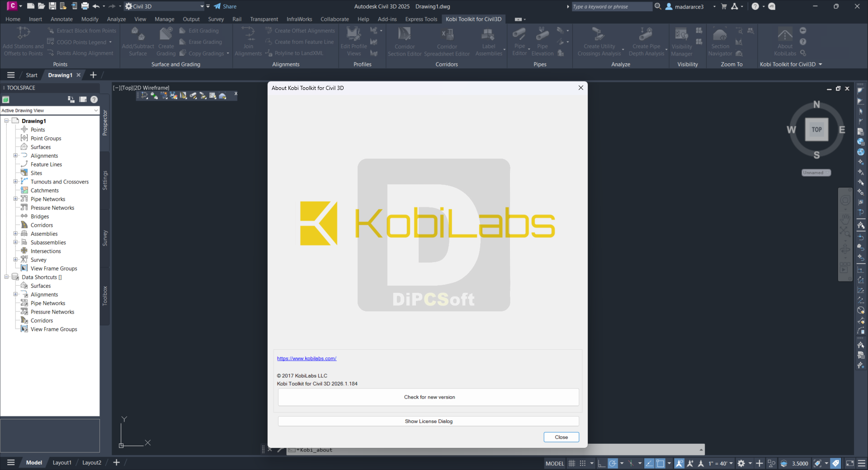The image size is (868, 470).
Task: Click the Unnamed UCS button below ViewCube
Action: (x=816, y=173)
